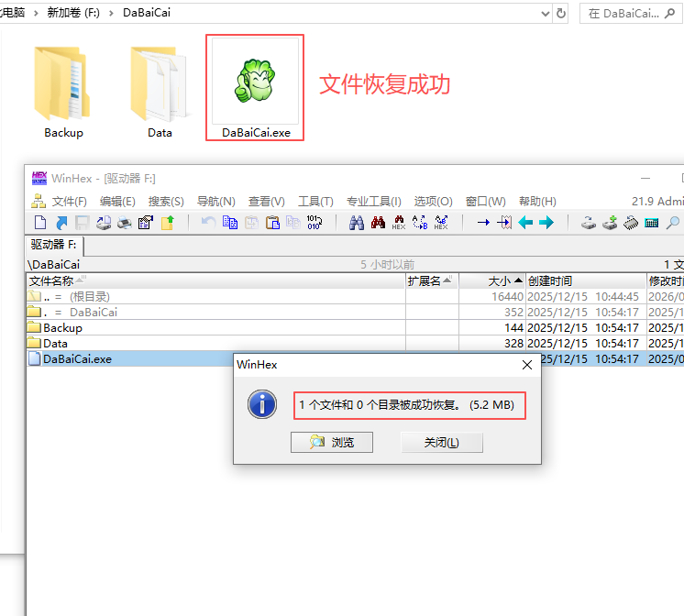The image size is (684, 616).
Task: Refresh the Explorer folder view
Action: pos(561,14)
